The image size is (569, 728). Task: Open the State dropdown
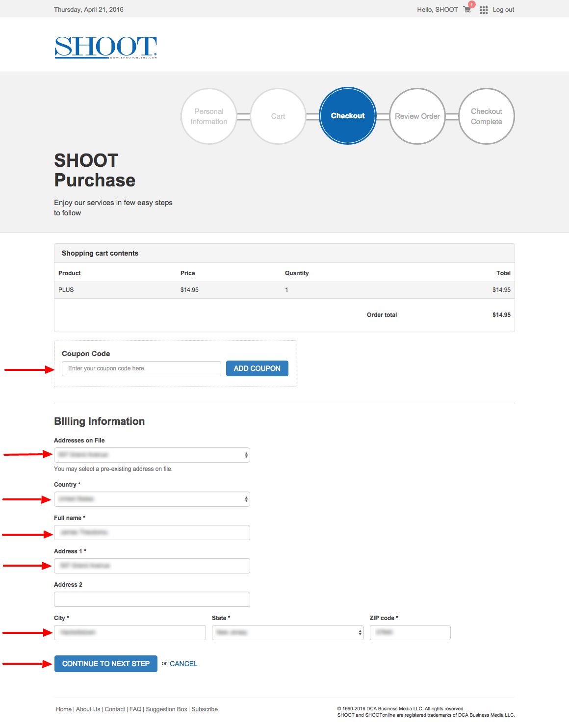click(288, 632)
